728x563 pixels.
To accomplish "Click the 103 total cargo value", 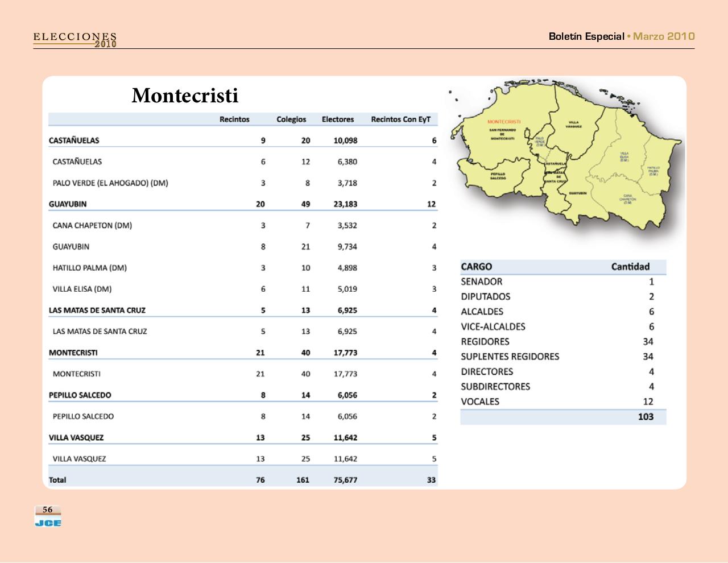I will pos(646,417).
